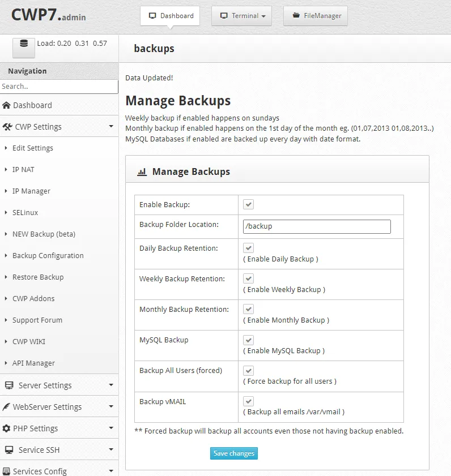Click the Save changes button
Screen dimensions: 451x476
click(233, 453)
